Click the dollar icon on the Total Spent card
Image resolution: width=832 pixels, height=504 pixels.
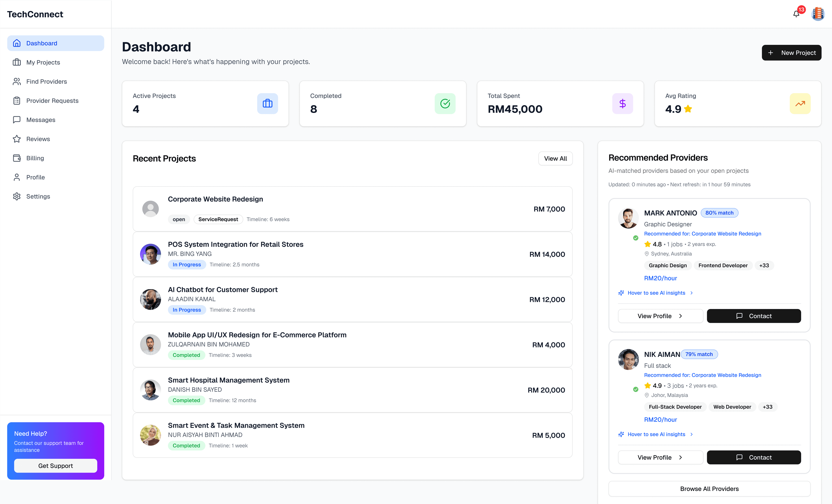click(x=622, y=104)
